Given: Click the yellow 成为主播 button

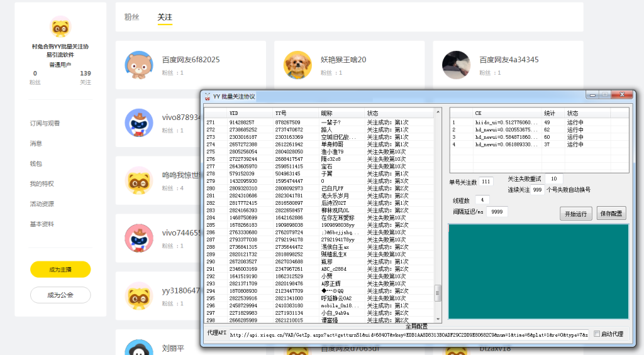Looking at the screenshot, I should pos(60,270).
